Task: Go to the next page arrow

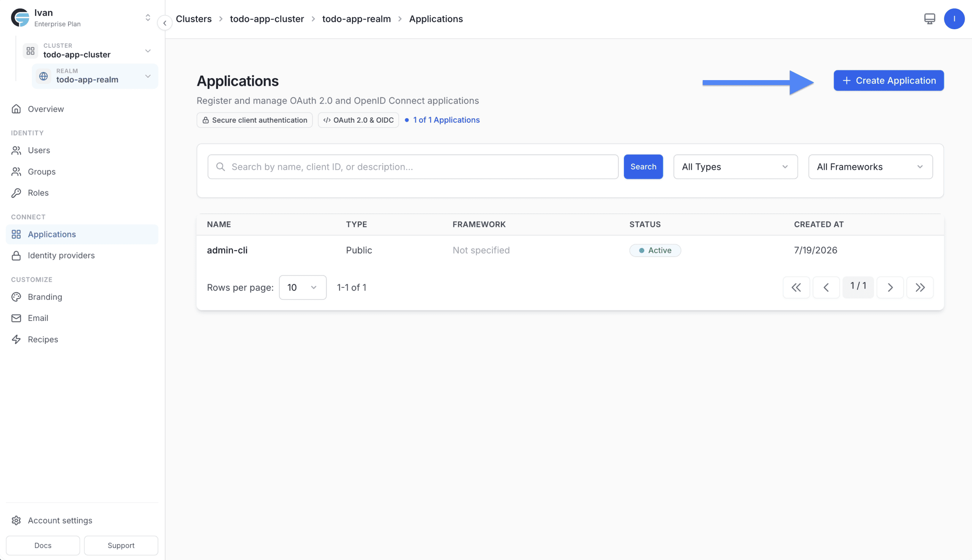Action: (x=890, y=287)
